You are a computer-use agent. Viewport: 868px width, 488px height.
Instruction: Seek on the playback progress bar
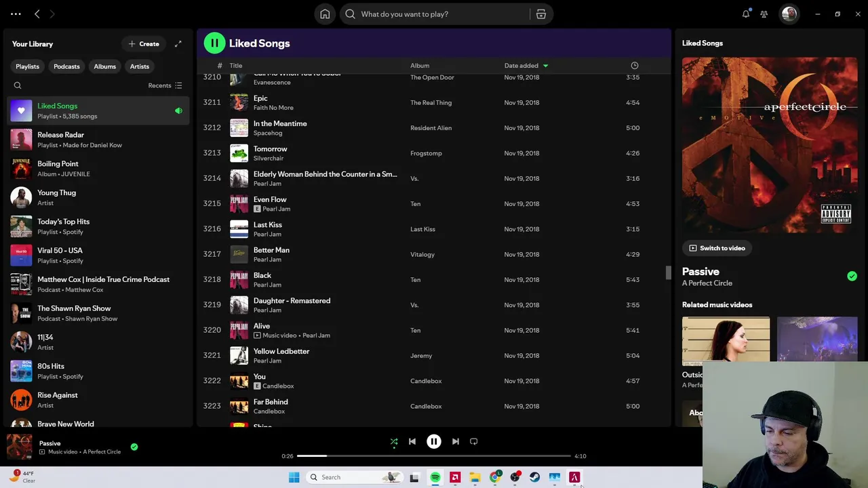[x=434, y=456]
